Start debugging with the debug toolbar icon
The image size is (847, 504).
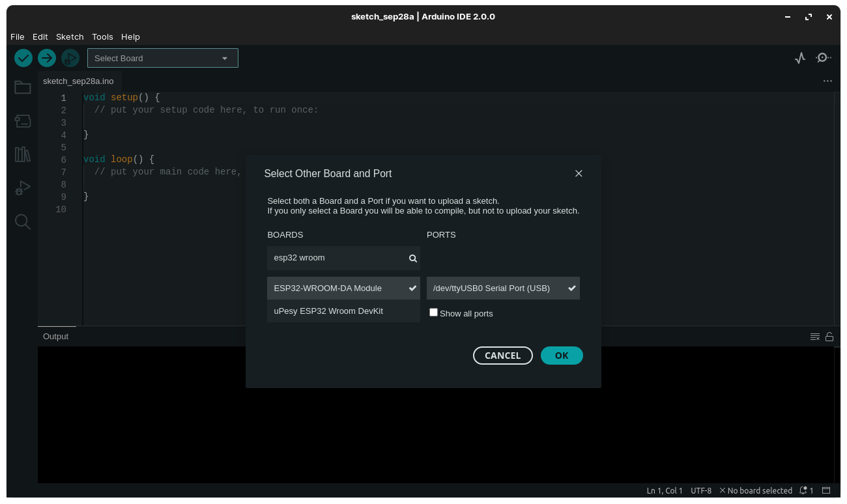(x=70, y=58)
